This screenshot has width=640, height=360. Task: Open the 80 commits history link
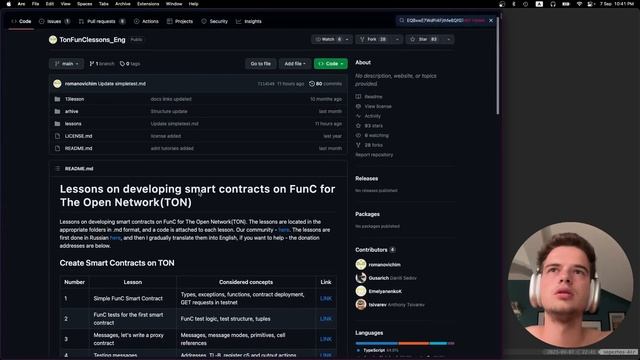[325, 84]
